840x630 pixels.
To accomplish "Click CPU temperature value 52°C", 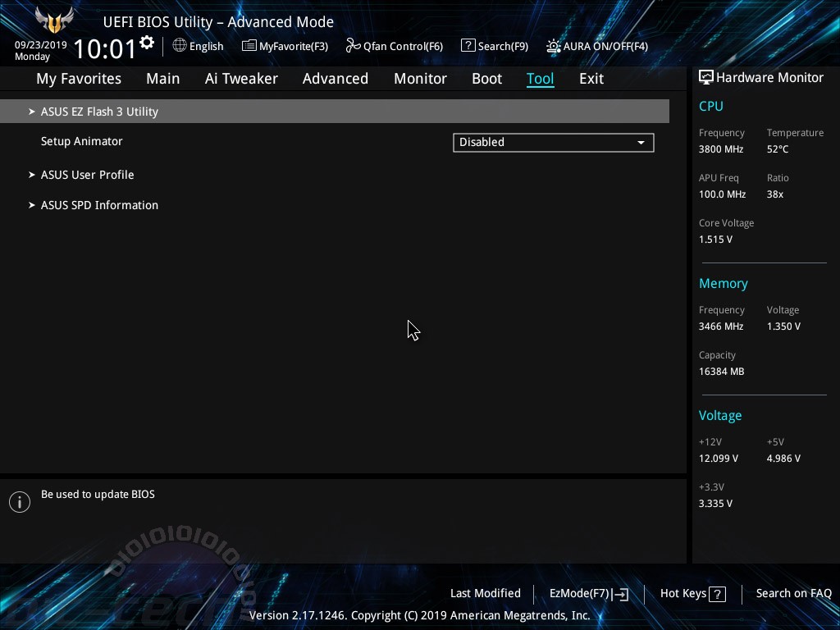I will (x=778, y=149).
